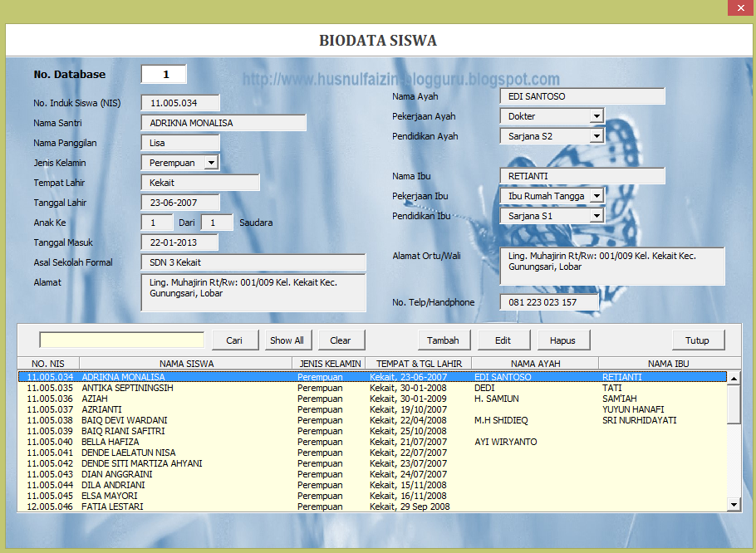Click the scrollbar down arrow
The width and height of the screenshot is (756, 553).
tap(734, 502)
